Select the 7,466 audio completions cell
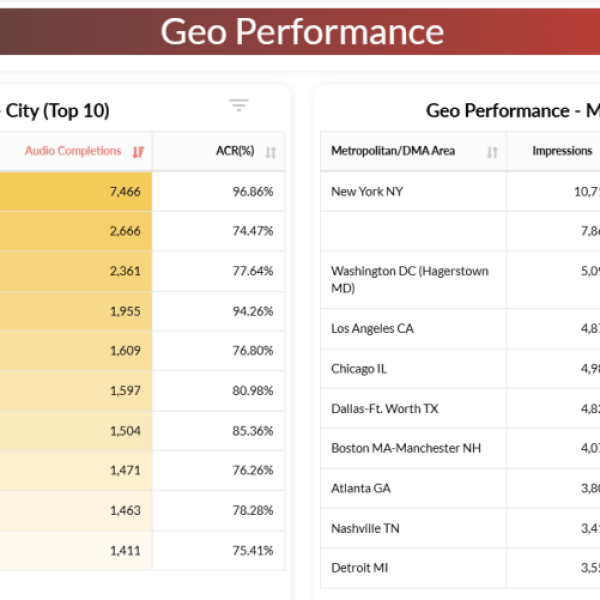This screenshot has height=600, width=600. coord(76,191)
